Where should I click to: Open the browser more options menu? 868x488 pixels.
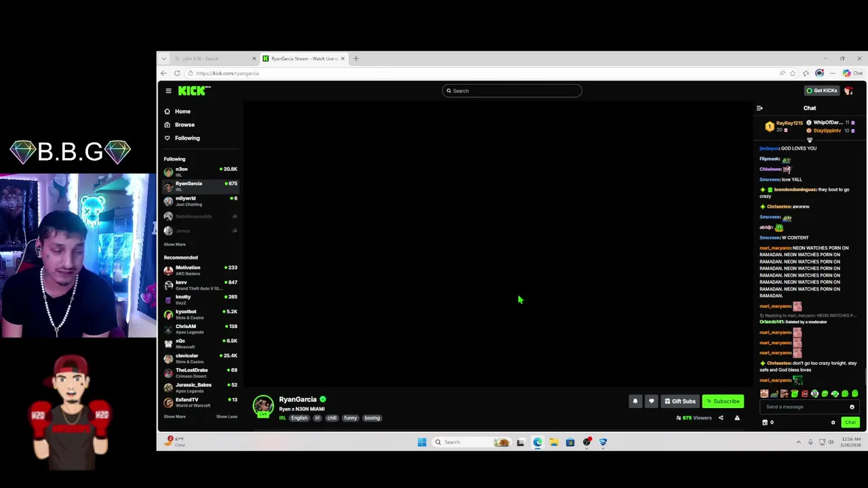click(x=833, y=73)
